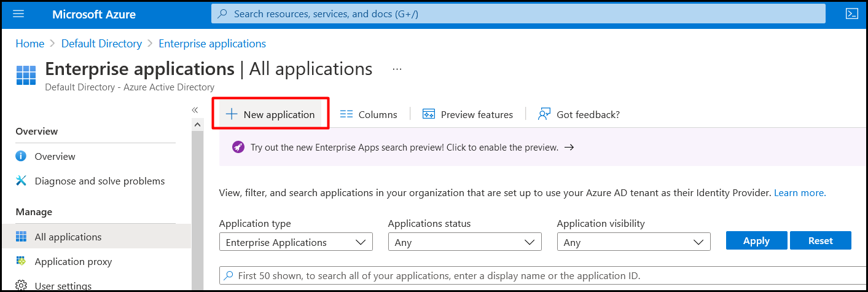Click the Enterprise applications grid icon

[x=26, y=74]
